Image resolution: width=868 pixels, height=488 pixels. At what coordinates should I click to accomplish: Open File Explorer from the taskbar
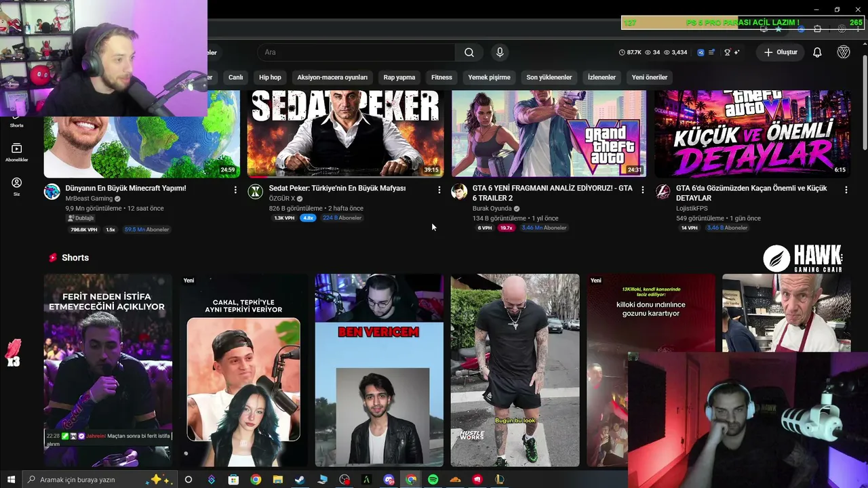[x=277, y=480]
